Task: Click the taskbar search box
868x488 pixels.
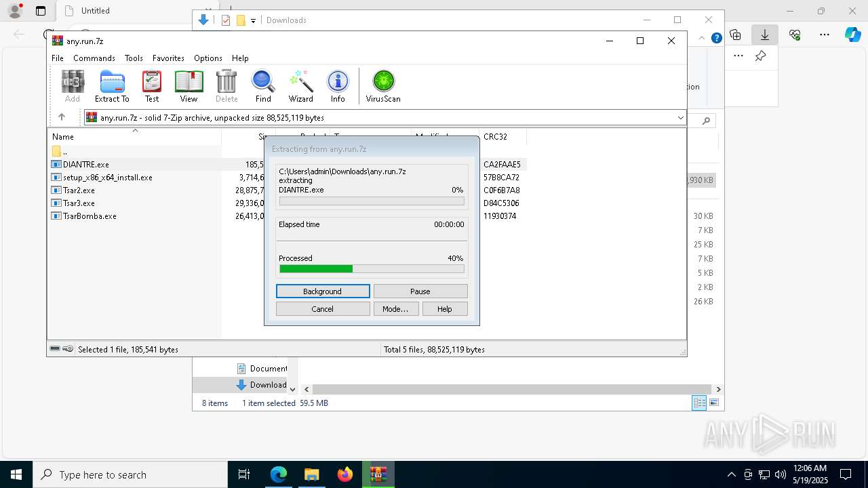Action: [x=130, y=474]
